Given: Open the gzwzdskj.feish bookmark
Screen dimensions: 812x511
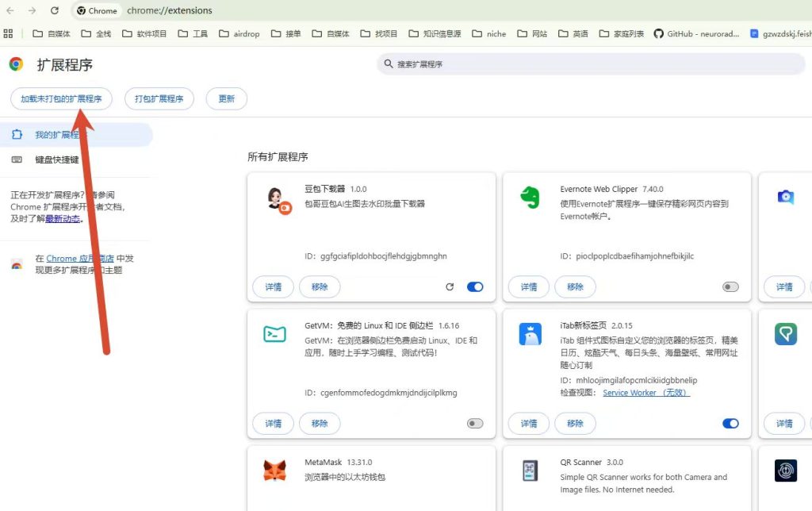Looking at the screenshot, I should (780, 33).
